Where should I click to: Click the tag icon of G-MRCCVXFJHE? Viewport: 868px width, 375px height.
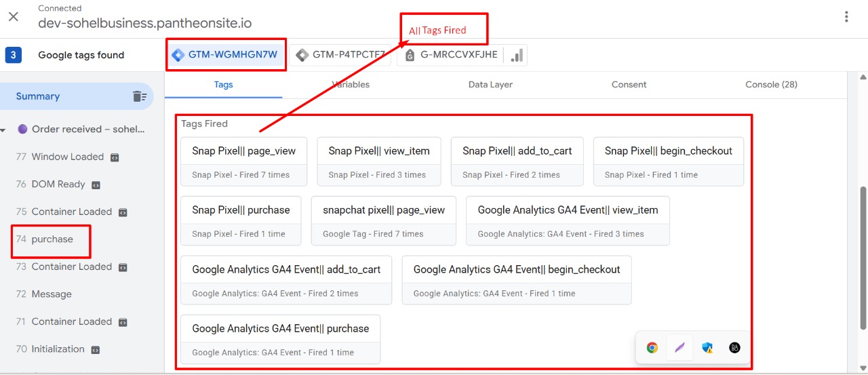click(x=410, y=56)
